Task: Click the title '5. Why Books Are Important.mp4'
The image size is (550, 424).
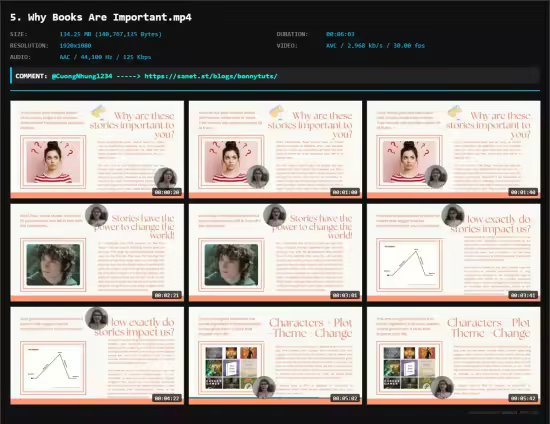Action: click(x=101, y=17)
